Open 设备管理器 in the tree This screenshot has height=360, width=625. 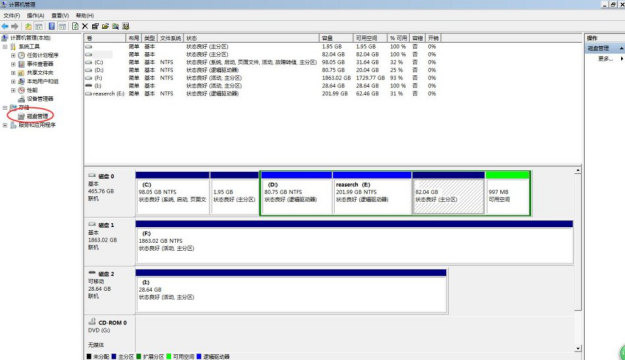click(x=40, y=99)
